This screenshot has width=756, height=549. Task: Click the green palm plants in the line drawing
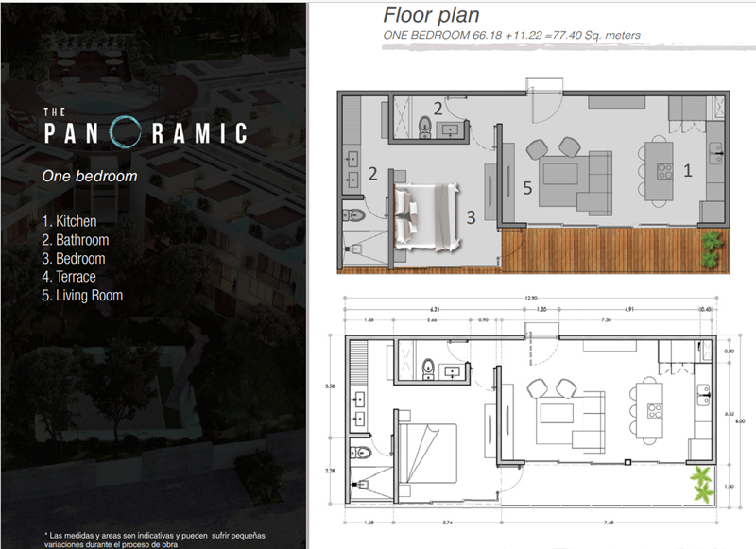pos(701,485)
